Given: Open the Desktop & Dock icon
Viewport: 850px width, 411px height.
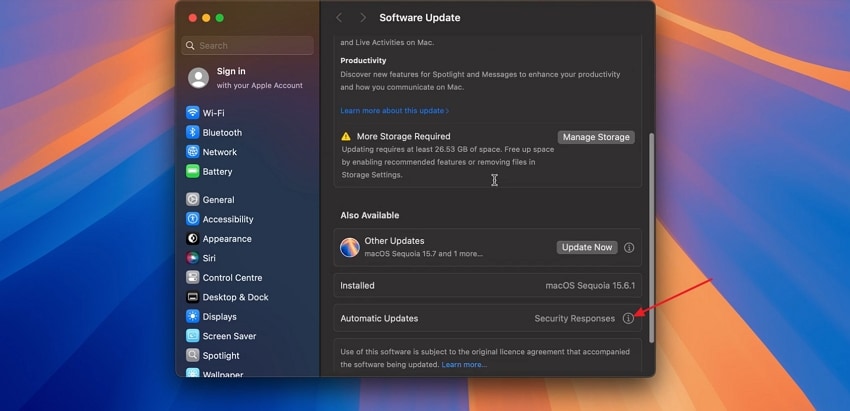Looking at the screenshot, I should click(192, 297).
